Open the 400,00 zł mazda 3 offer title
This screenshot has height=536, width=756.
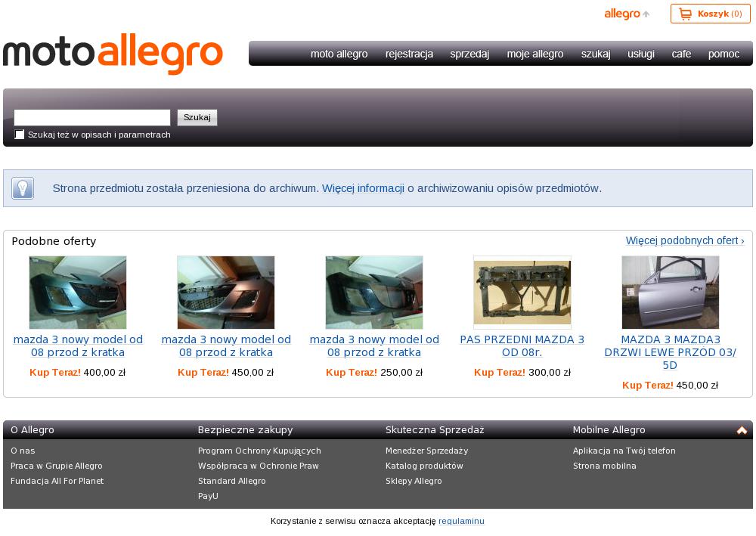[x=78, y=346]
